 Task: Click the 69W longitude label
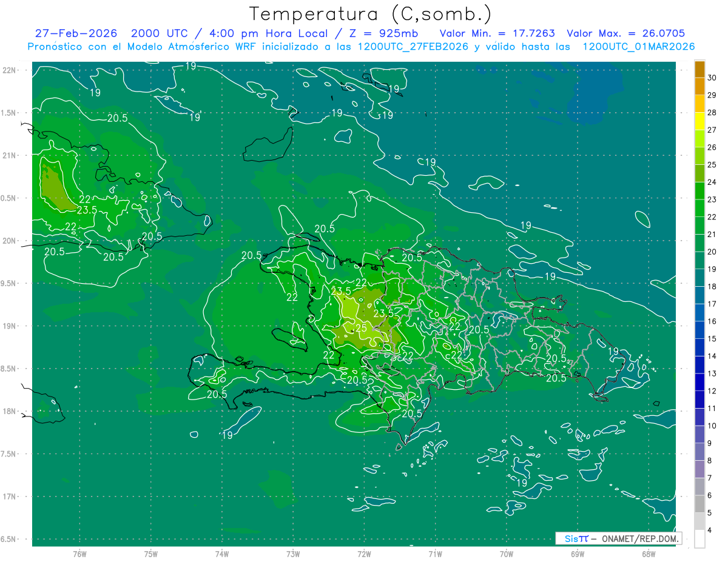[x=577, y=554]
